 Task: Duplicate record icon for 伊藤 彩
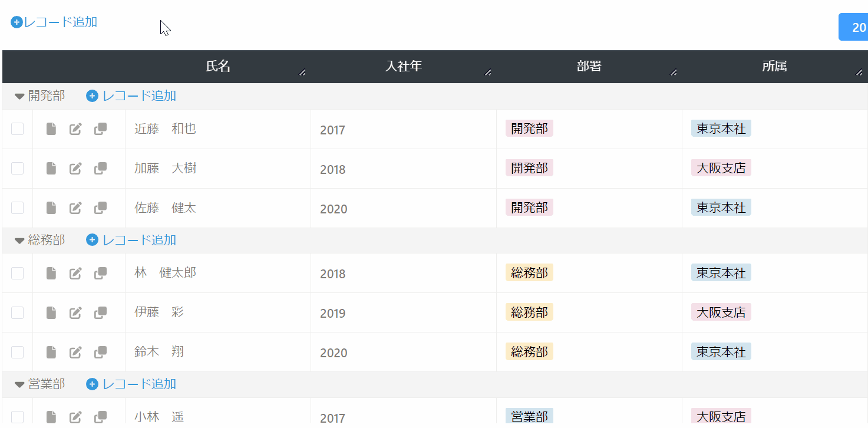pos(101,312)
